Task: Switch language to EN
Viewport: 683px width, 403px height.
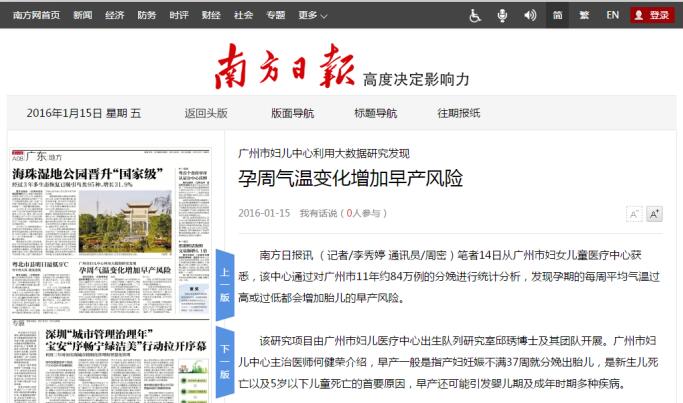Action: 612,15
